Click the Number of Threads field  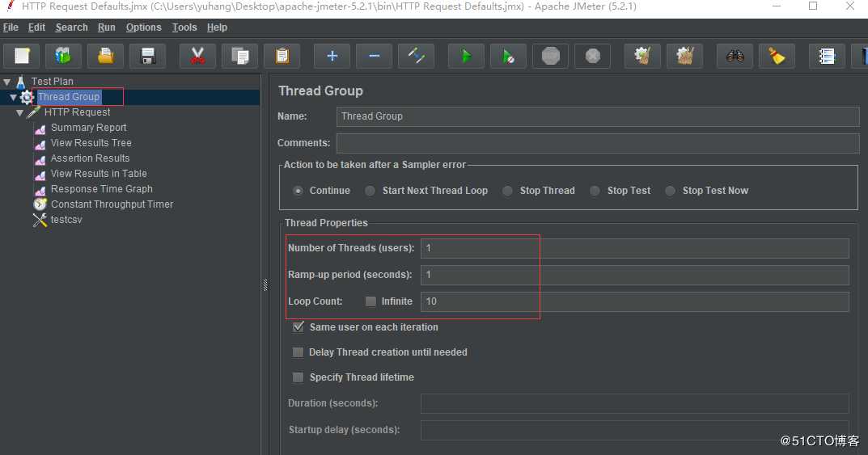[634, 248]
